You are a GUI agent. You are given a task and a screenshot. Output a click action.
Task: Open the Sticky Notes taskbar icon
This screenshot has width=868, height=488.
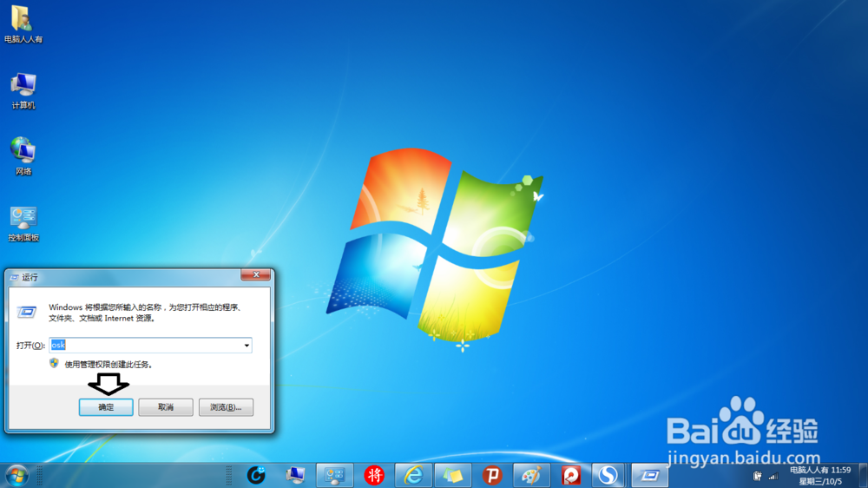(453, 475)
